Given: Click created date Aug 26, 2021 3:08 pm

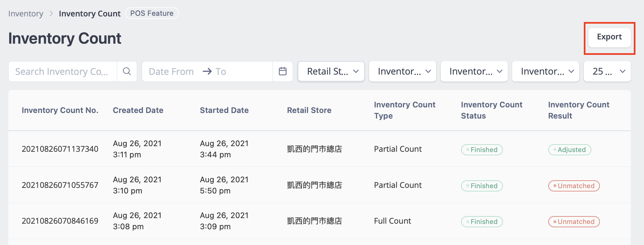Looking at the screenshot, I should click(x=137, y=221).
